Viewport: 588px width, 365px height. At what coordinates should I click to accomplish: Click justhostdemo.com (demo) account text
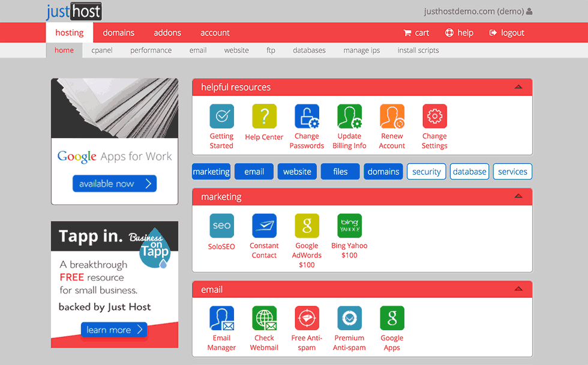473,11
